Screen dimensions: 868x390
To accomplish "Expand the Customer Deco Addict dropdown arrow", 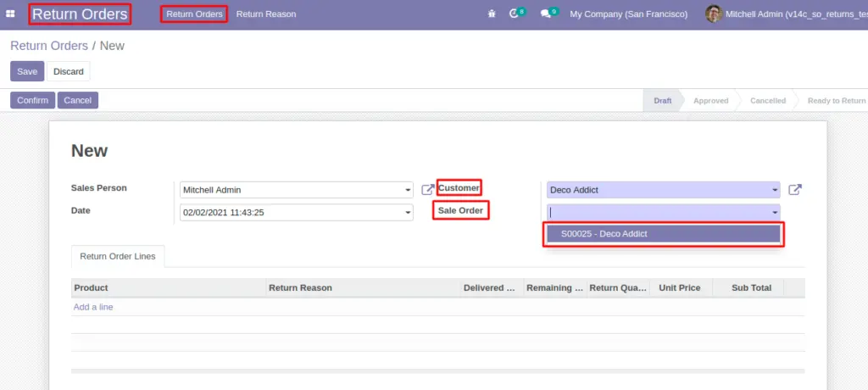I will 775,190.
